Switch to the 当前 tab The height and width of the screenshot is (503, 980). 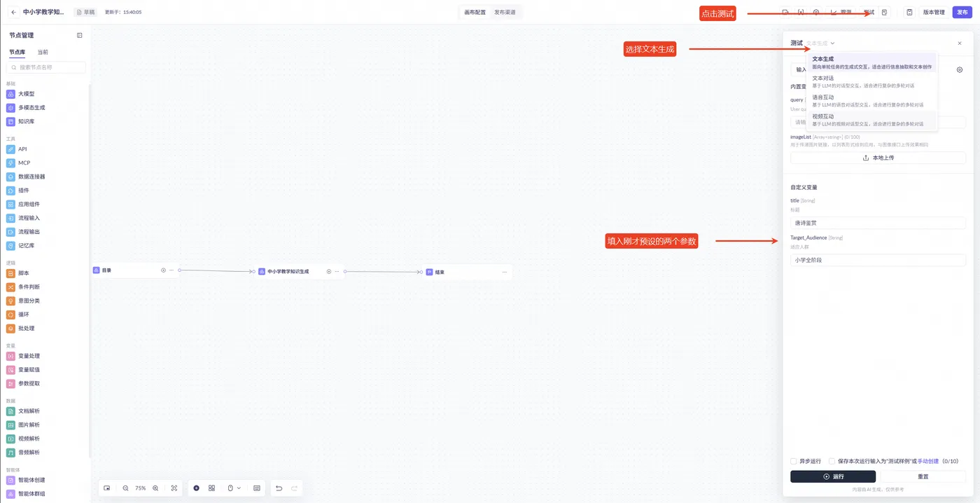(43, 53)
